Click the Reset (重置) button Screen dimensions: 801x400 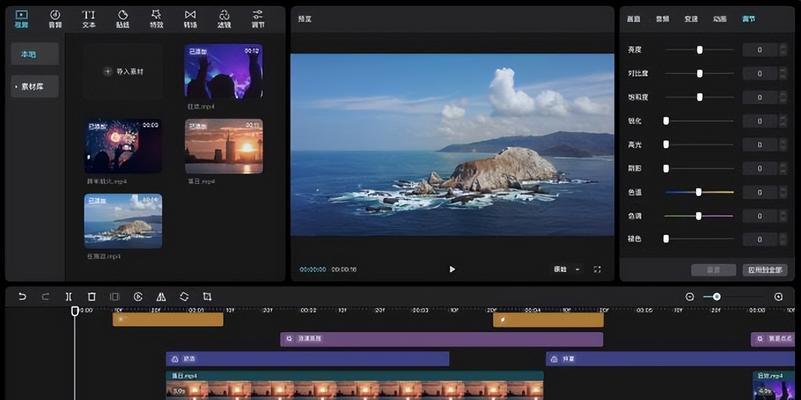click(714, 270)
